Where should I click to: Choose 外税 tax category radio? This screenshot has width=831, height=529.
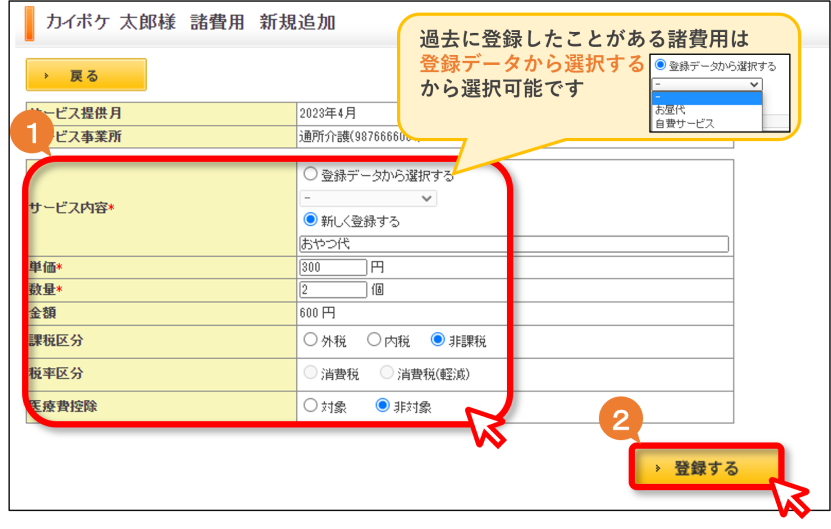tap(311, 339)
